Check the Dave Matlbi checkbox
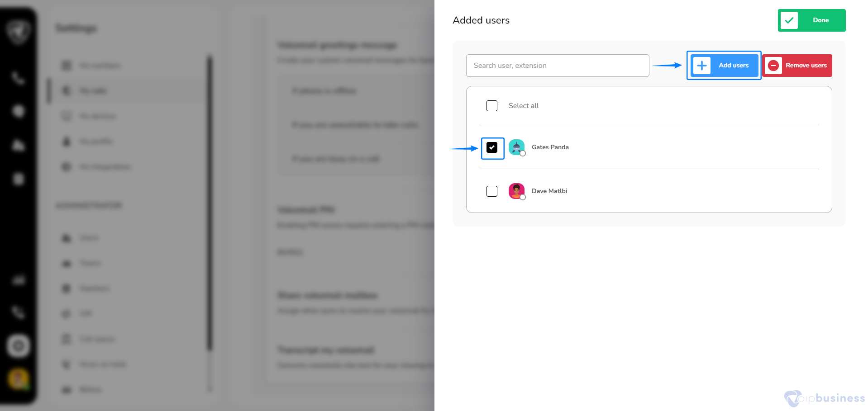The height and width of the screenshot is (411, 868). [492, 191]
